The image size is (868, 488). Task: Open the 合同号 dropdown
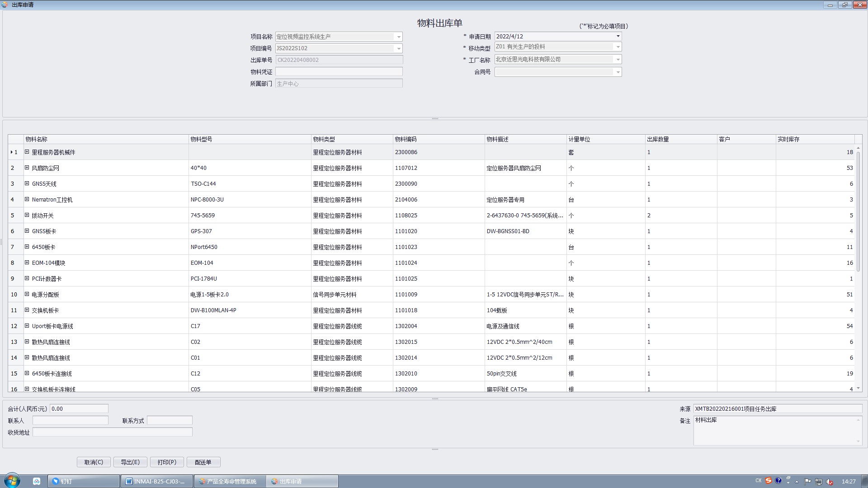pyautogui.click(x=618, y=72)
